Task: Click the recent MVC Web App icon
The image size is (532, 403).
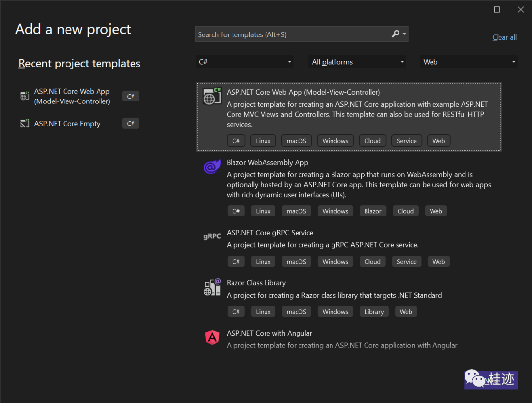Action: coord(25,96)
